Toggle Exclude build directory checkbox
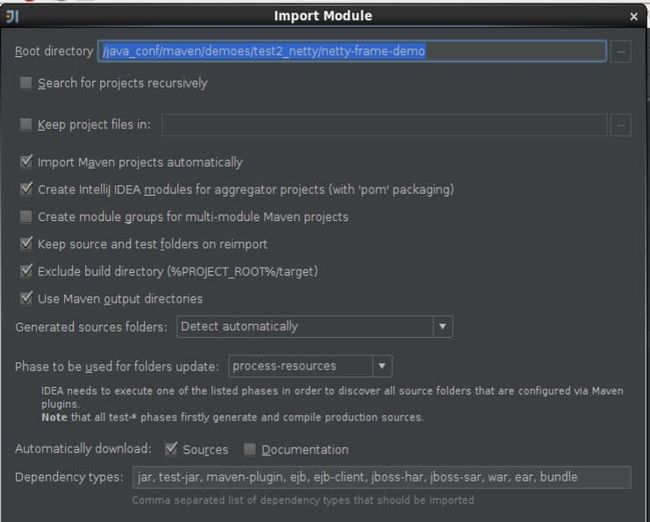Screen dimensions: 650x522 pyautogui.click(x=26, y=271)
